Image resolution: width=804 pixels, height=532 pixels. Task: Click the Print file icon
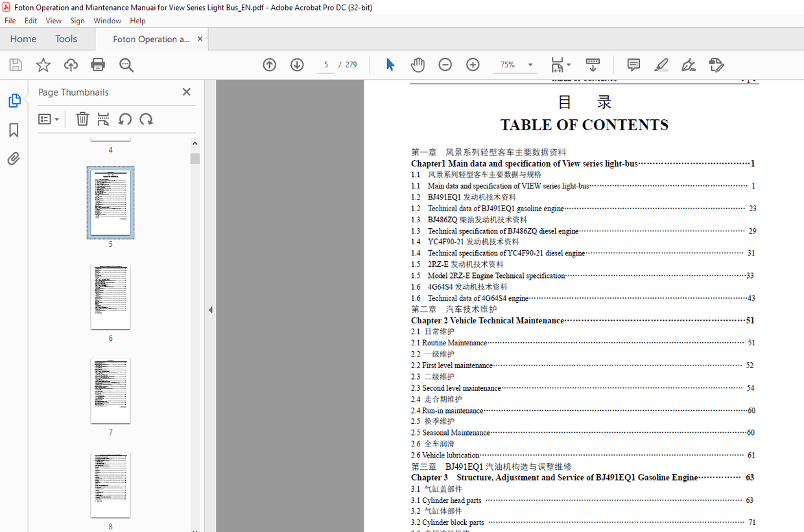(x=98, y=65)
